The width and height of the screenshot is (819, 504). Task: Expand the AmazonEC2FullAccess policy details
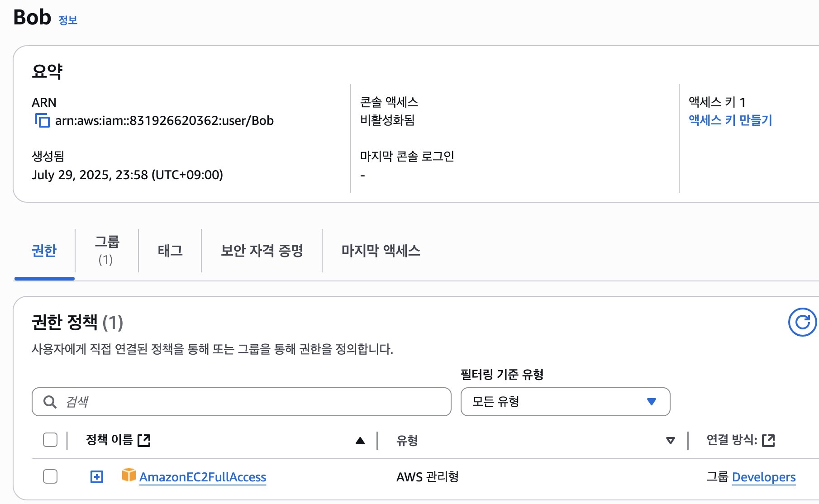pos(97,477)
